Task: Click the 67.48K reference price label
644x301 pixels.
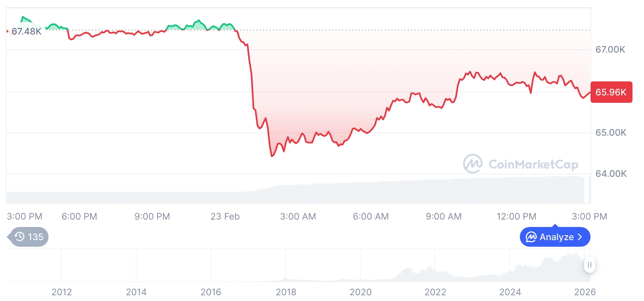Action: point(26,31)
